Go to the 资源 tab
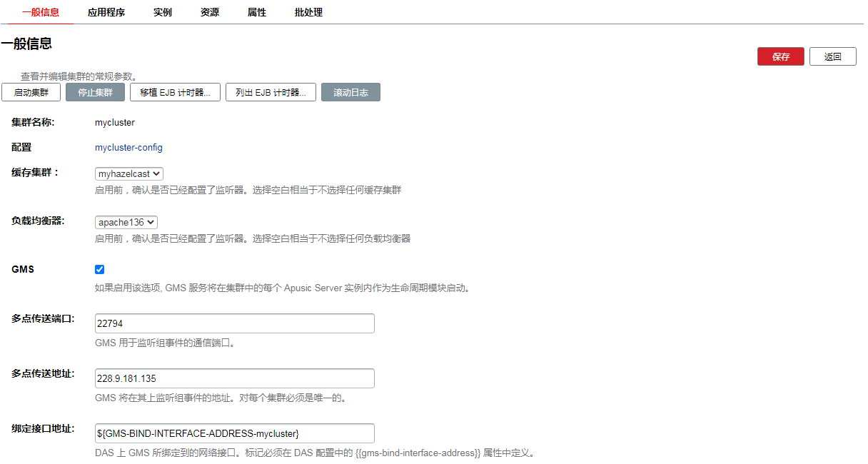This screenshot has width=868, height=464. pyautogui.click(x=210, y=12)
